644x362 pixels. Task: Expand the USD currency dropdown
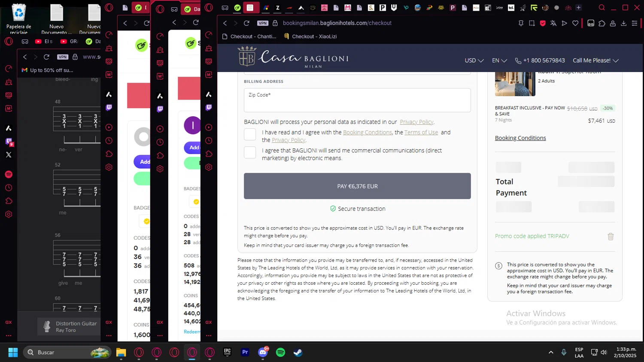474,60
